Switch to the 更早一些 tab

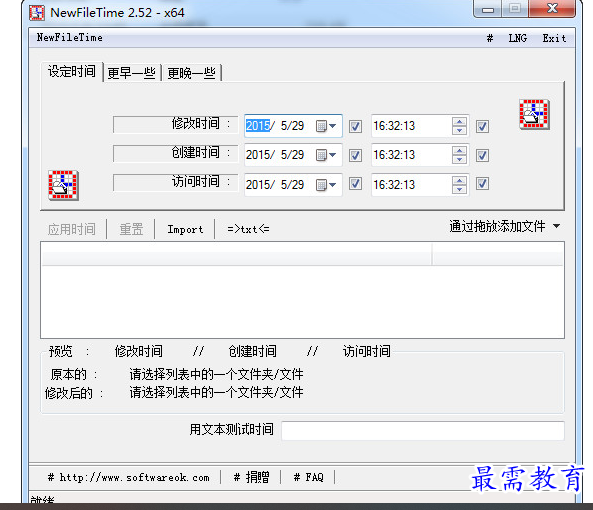click(132, 73)
